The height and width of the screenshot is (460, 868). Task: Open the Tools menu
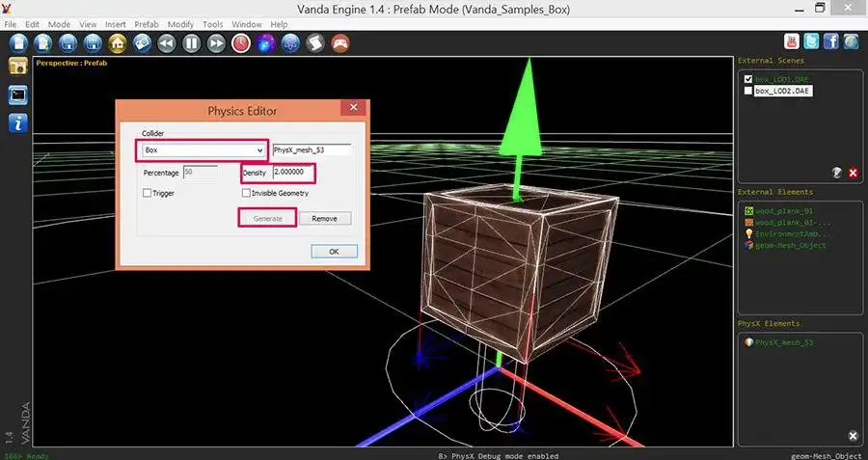click(x=212, y=24)
